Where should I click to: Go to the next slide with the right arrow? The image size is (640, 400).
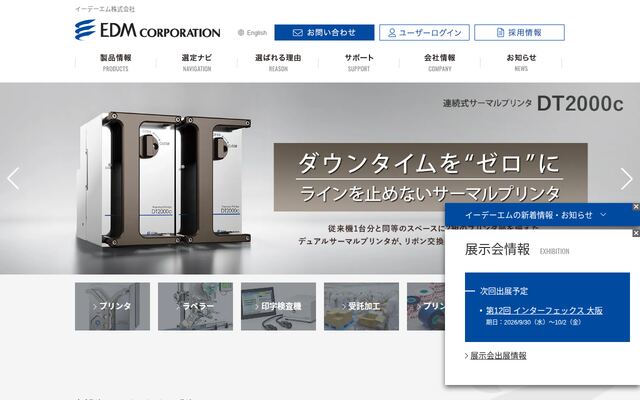tap(626, 178)
